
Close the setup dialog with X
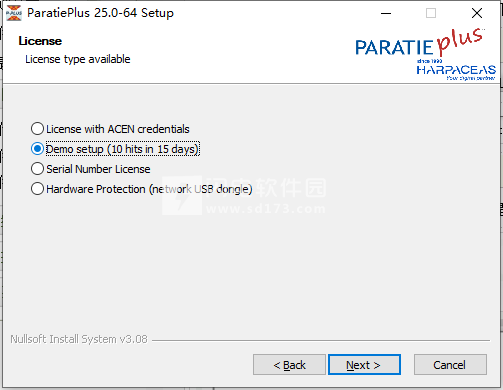pyautogui.click(x=477, y=13)
